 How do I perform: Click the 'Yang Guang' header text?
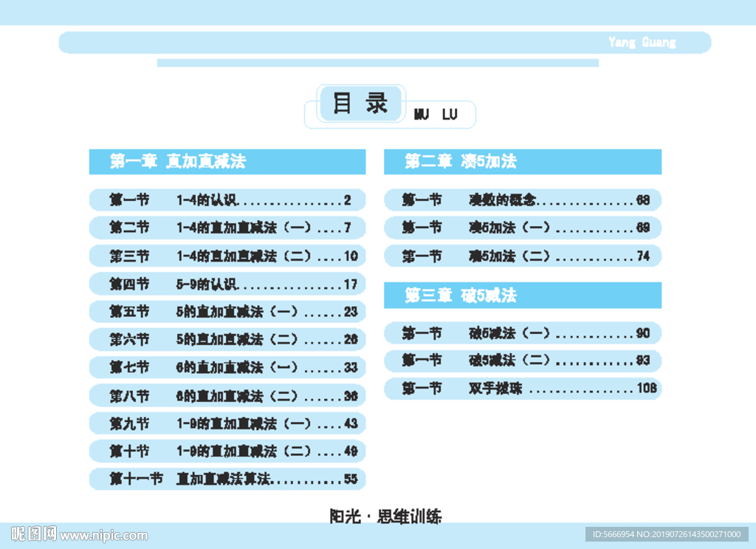(x=642, y=42)
